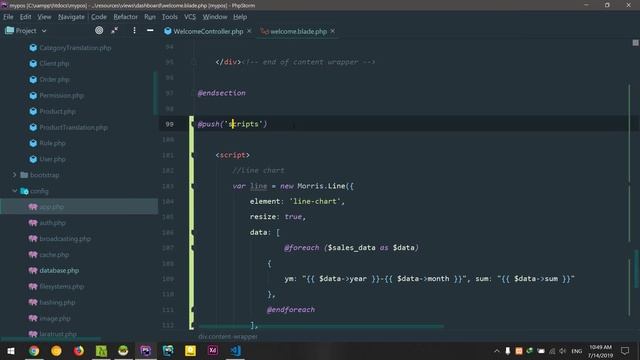Open the Tools menu
Image resolution: width=640 pixels, height=360 pixels.
169,17
